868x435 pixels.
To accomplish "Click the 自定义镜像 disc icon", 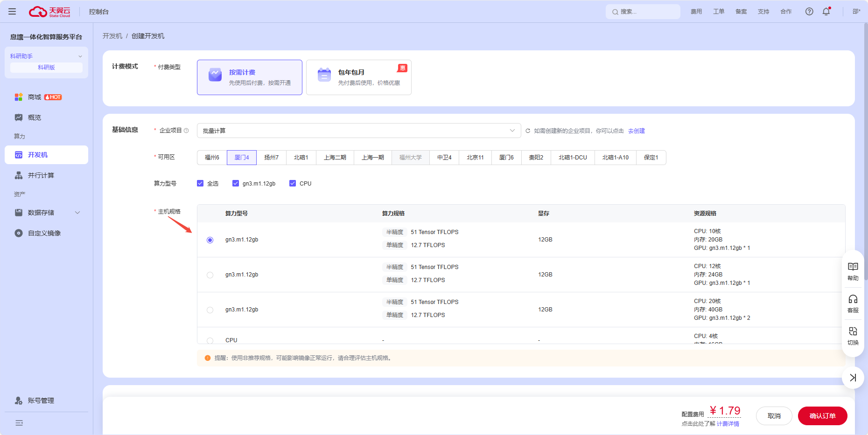I will pos(19,233).
